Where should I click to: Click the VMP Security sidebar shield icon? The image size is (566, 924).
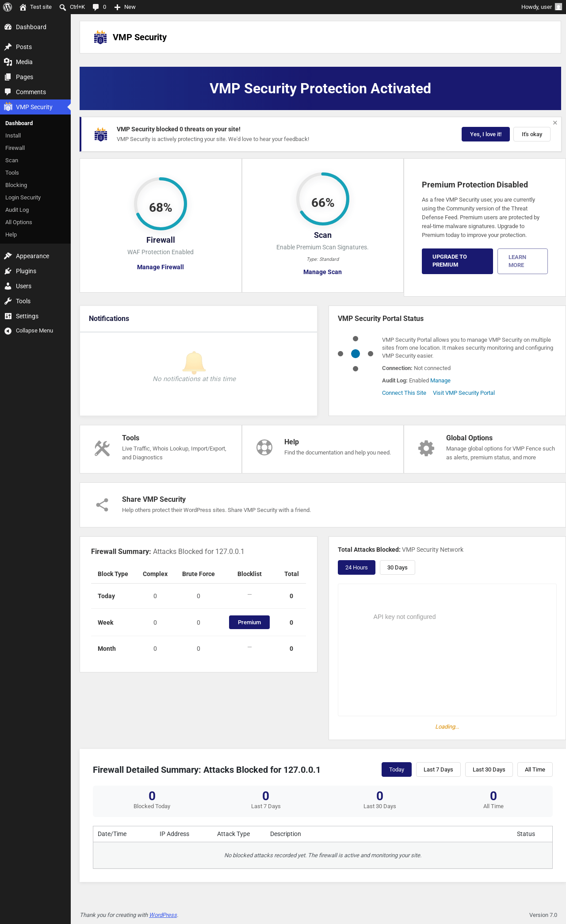click(x=8, y=107)
